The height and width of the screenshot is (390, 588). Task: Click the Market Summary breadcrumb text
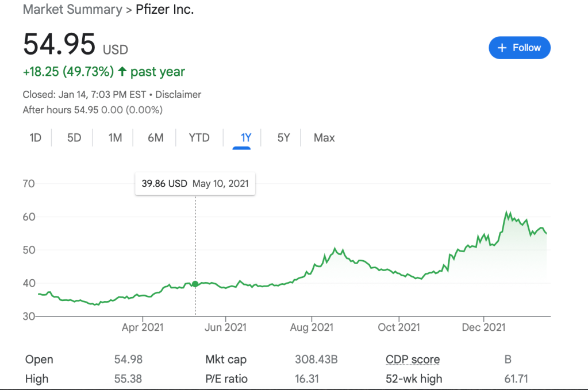72,10
